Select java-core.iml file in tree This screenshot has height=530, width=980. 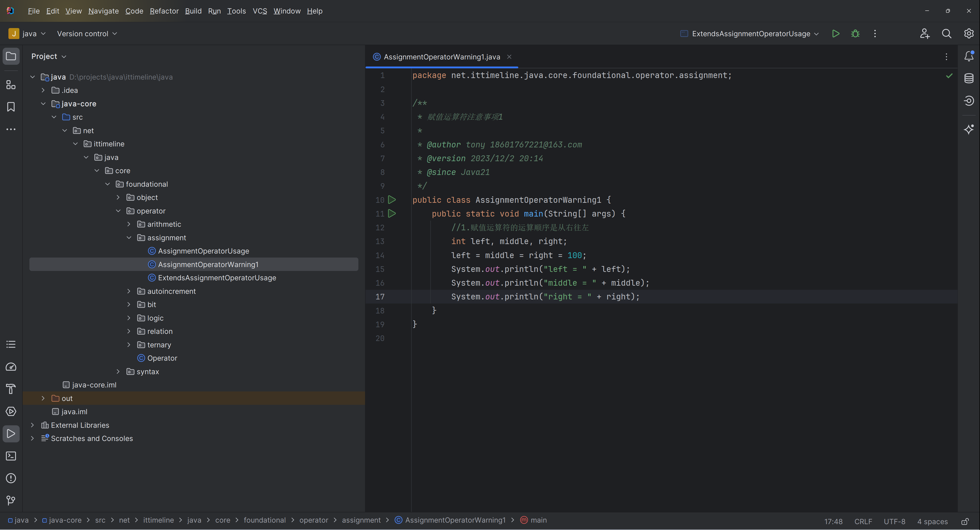tap(94, 385)
